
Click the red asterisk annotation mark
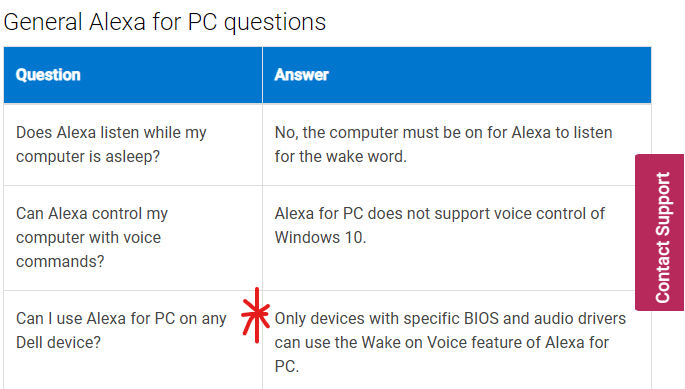pos(256,315)
